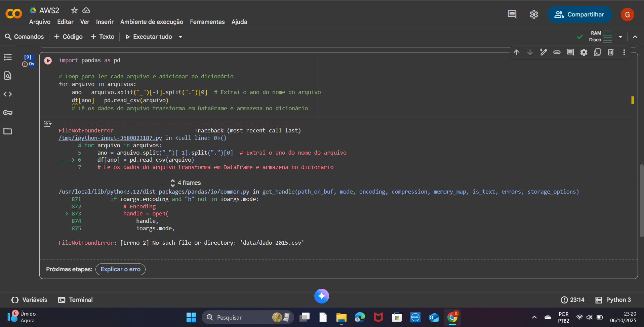Open the Files folder panel
Image resolution: width=644 pixels, height=327 pixels.
click(8, 131)
